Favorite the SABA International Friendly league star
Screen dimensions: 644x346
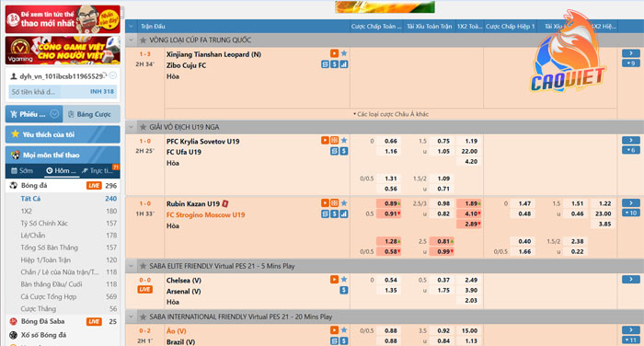(143, 317)
